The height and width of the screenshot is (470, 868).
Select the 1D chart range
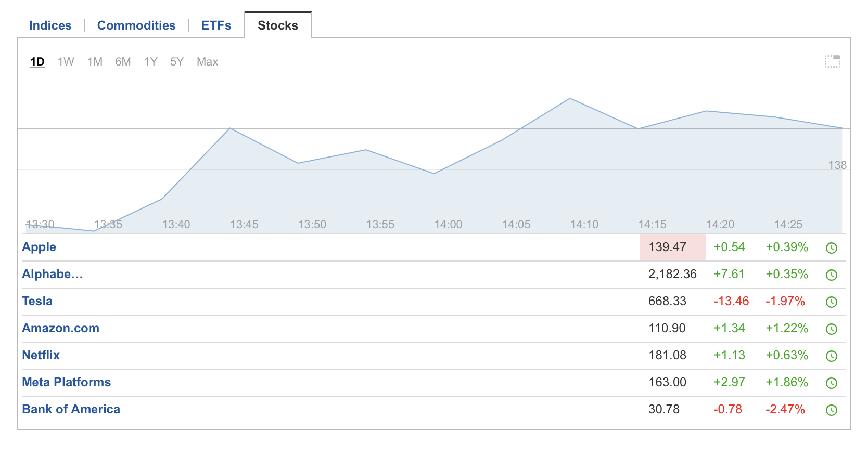37,62
